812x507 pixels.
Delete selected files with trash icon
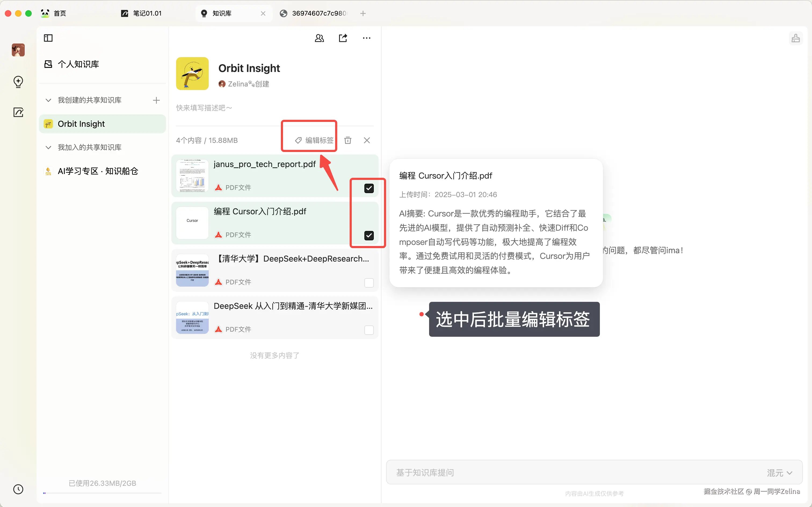click(348, 140)
